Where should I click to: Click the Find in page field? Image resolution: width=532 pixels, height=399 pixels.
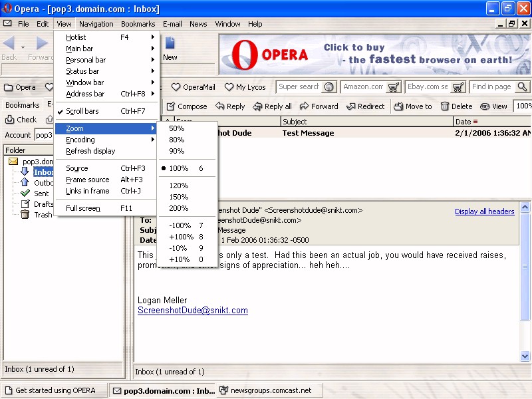[491, 87]
